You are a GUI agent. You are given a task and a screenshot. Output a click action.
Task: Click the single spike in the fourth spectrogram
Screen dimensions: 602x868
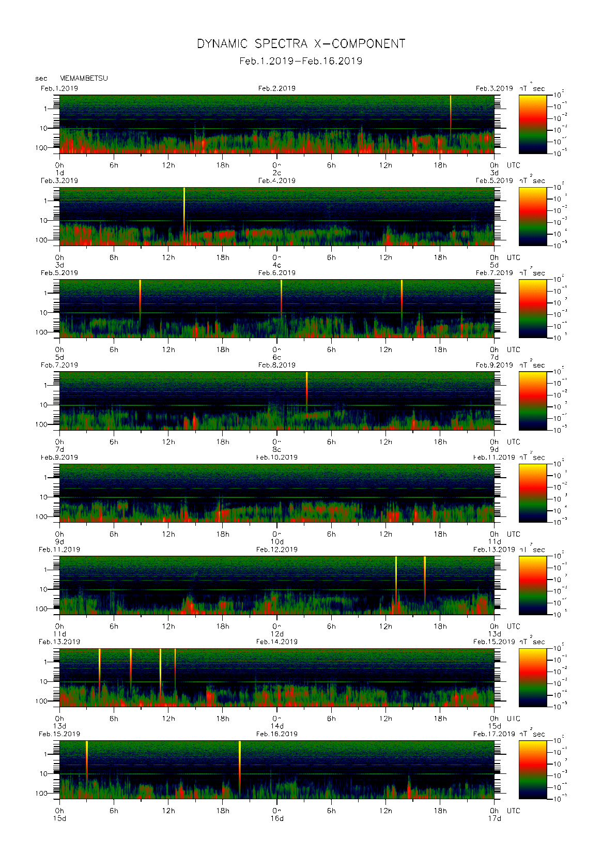point(306,388)
